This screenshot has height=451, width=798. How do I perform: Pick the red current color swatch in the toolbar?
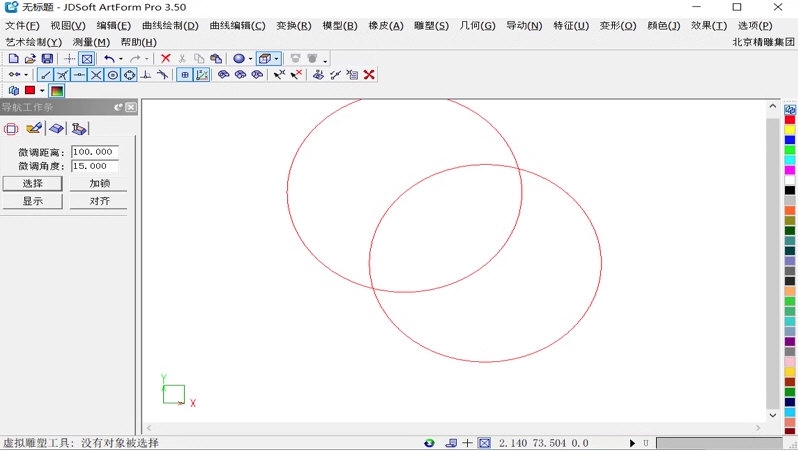pos(30,90)
